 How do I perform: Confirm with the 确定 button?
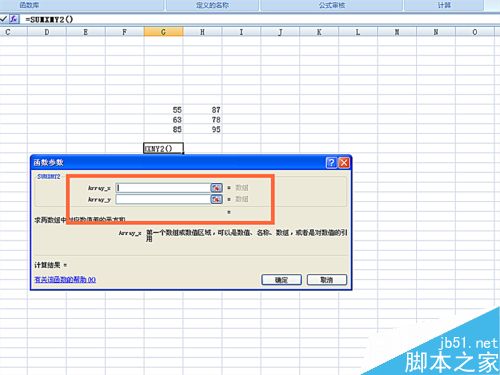pyautogui.click(x=281, y=280)
